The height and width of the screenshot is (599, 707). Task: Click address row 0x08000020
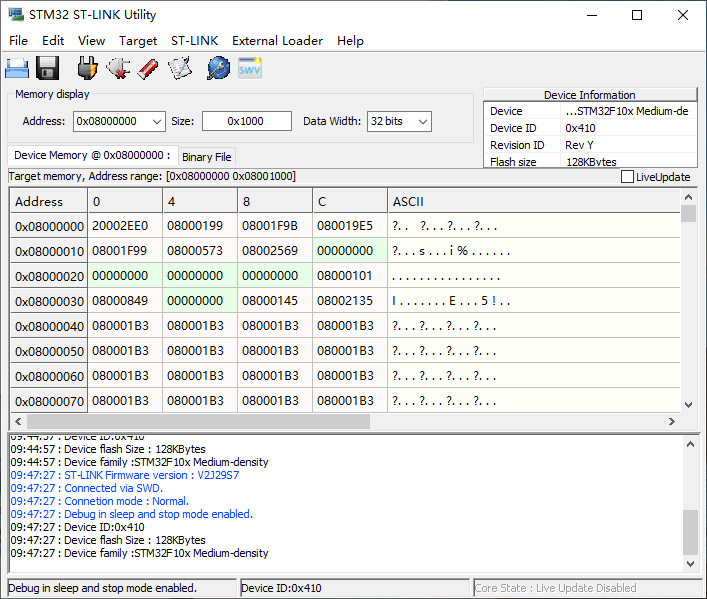coord(49,276)
